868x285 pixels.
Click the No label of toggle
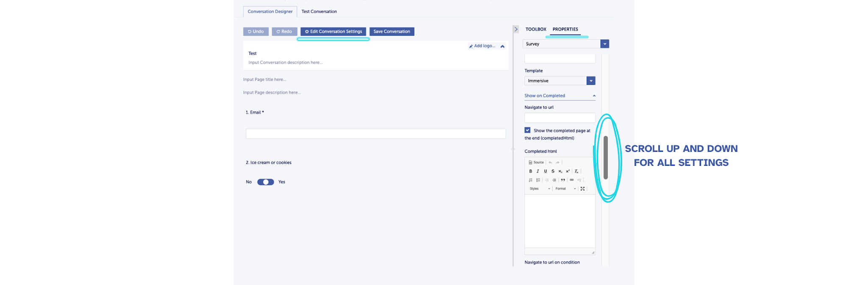249,182
